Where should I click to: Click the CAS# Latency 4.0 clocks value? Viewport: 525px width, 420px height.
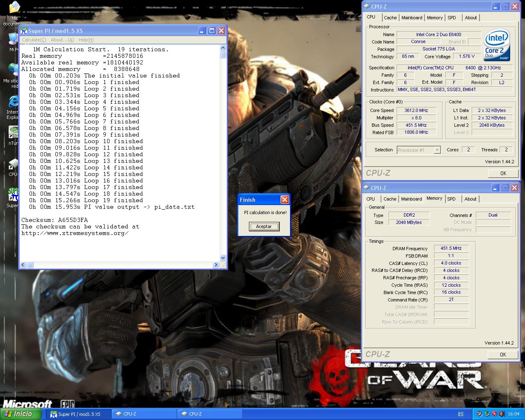point(451,263)
